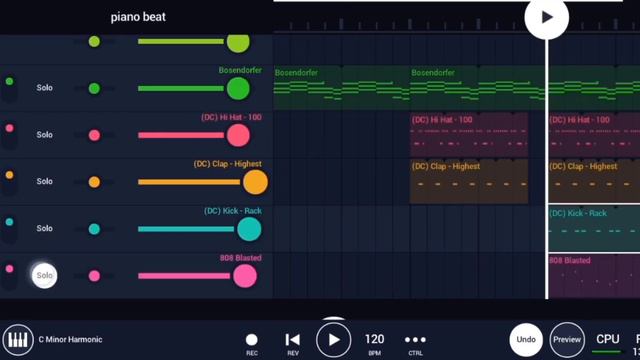Click the Undo button

coord(526,340)
